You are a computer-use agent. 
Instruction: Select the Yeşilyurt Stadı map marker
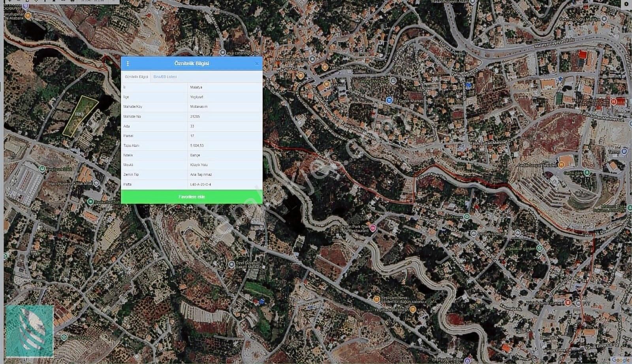click(42, 169)
